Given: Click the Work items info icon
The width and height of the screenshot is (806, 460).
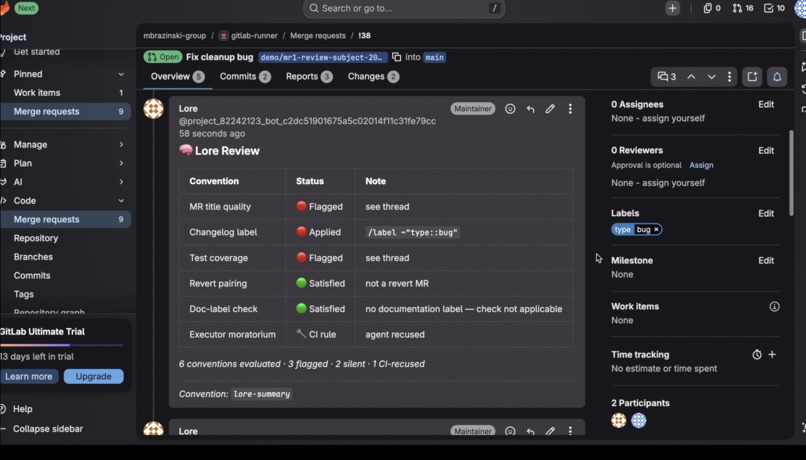Looking at the screenshot, I should coord(774,307).
